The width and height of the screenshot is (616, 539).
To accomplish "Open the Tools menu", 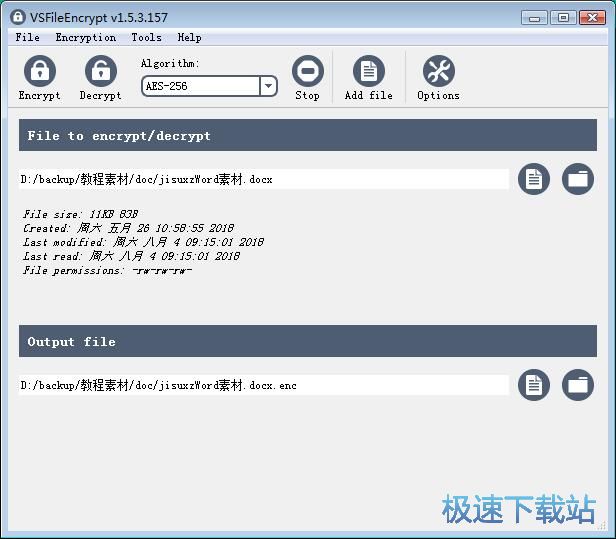I will tap(147, 37).
